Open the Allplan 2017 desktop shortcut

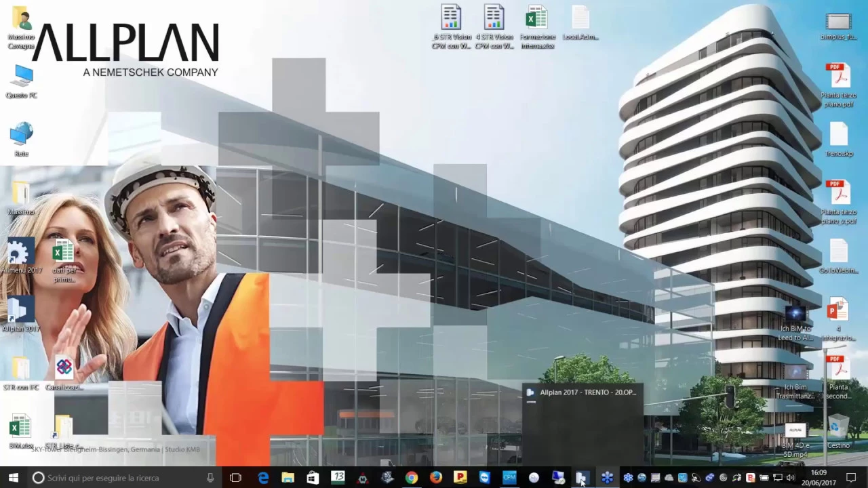point(20,314)
